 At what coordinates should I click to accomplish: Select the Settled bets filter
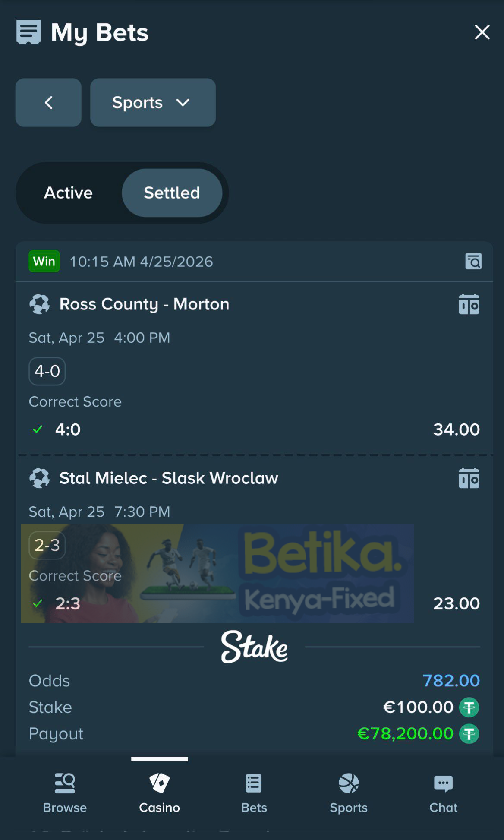(x=172, y=193)
